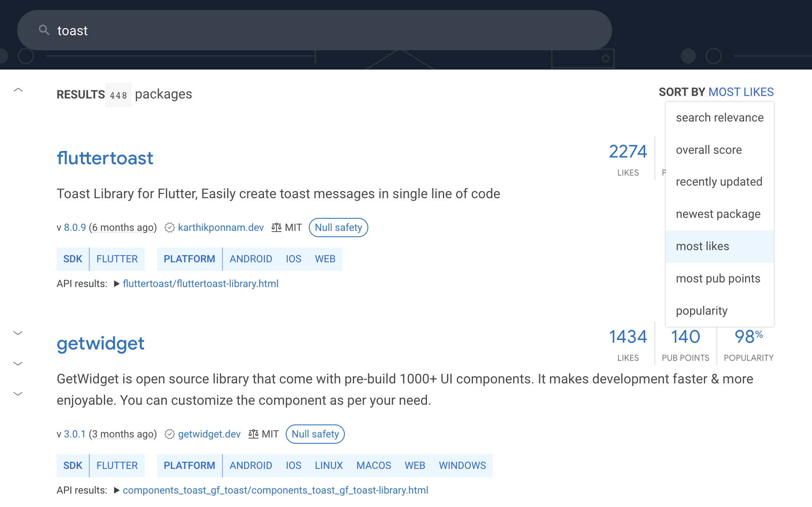Click the Null safety badge on fluttertoast
The image size is (812, 507).
pos(338,228)
